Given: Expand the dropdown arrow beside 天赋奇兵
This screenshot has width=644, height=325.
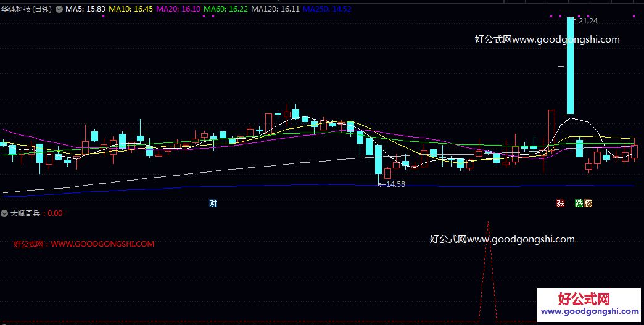Looking at the screenshot, I should [x=4, y=213].
